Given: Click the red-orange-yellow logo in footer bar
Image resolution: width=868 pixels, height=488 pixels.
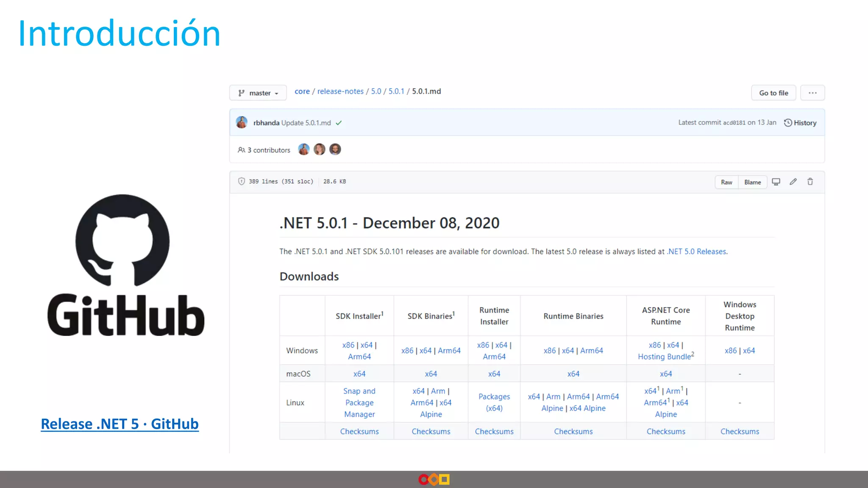Looking at the screenshot, I should pos(434,480).
